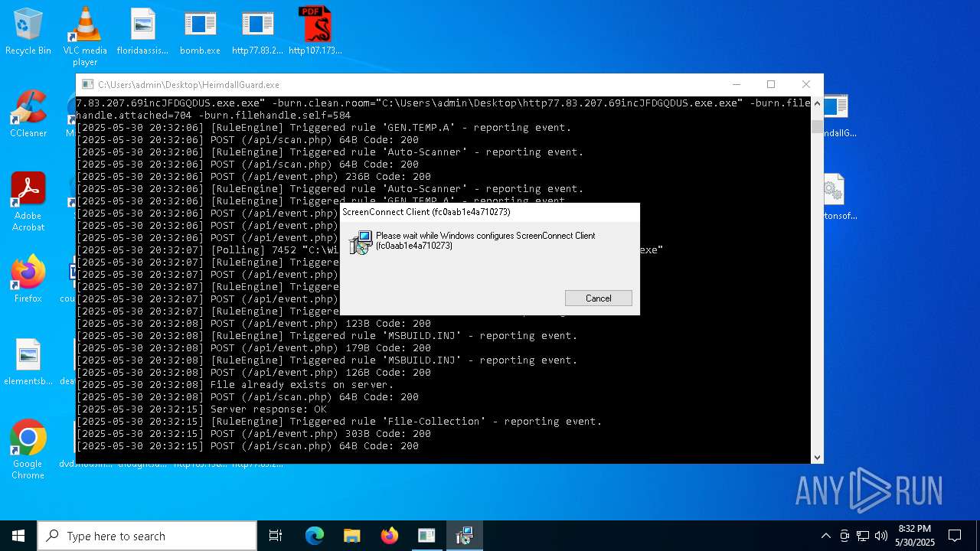Screen dimensions: 980x551
Task: Switch to HeimdallGuard console taskbar item
Action: [426, 536]
